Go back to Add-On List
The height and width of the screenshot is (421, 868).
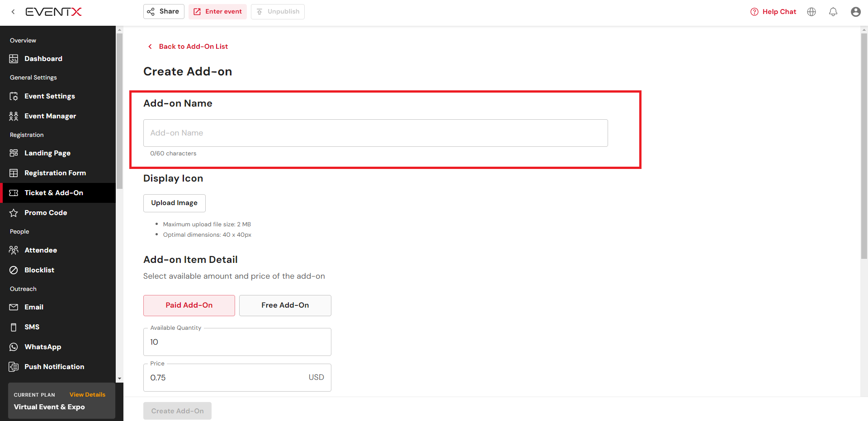[x=193, y=47]
